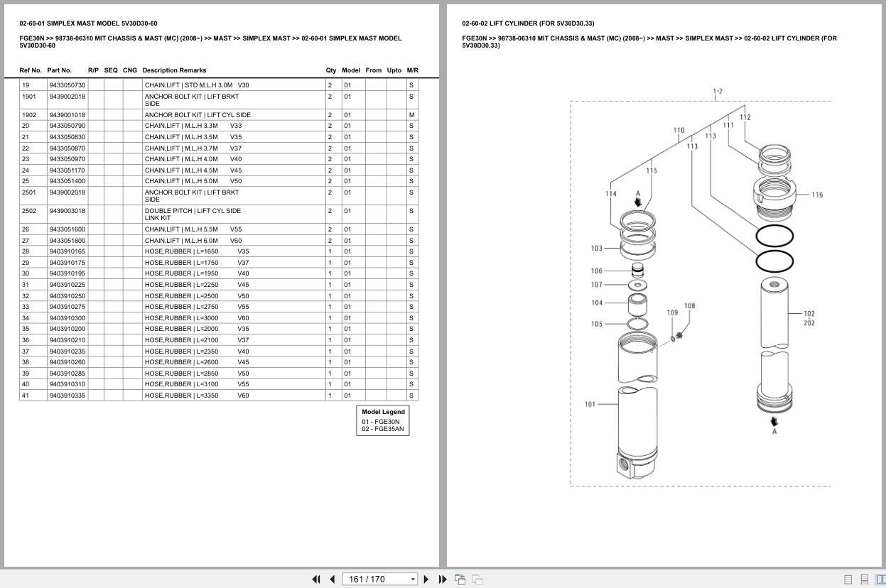
Task: Click callout 202 beside the piston rod
Action: click(x=809, y=323)
